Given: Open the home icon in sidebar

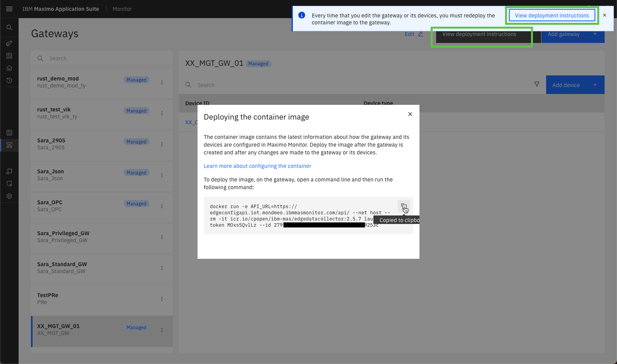Looking at the screenshot, I should click(9, 68).
